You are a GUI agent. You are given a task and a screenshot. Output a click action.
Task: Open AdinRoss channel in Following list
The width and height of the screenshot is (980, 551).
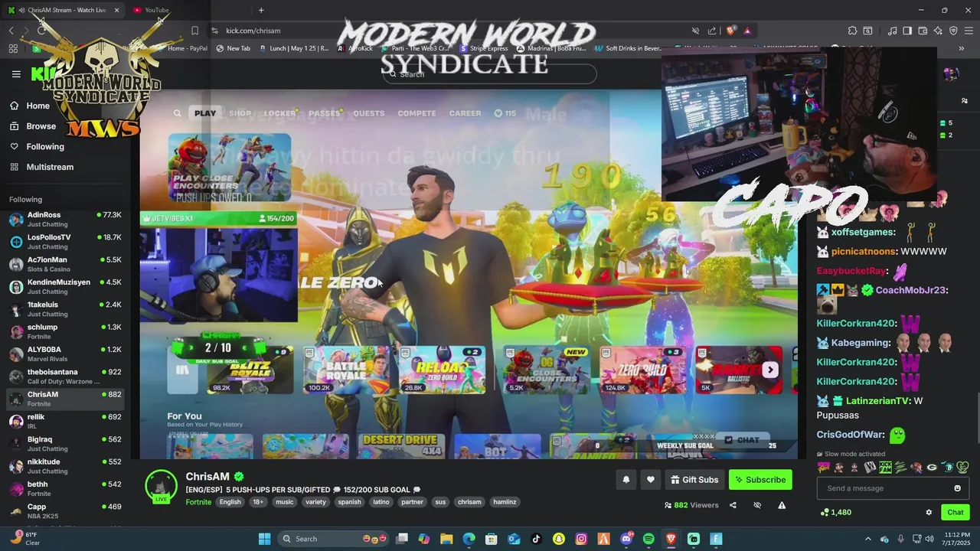point(65,220)
